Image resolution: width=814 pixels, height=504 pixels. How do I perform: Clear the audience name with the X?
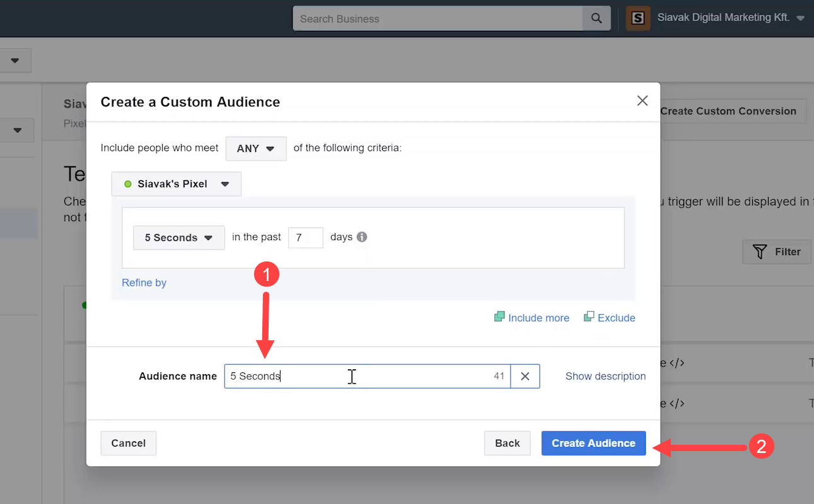(525, 376)
